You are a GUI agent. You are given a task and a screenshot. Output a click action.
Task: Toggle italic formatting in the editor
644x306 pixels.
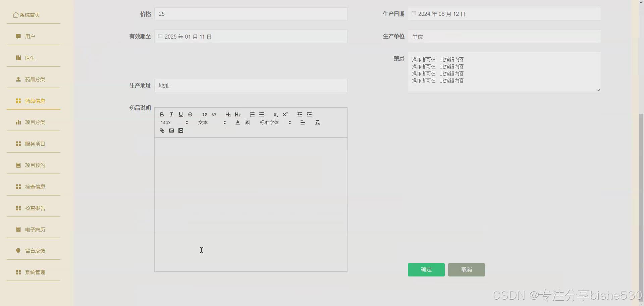[171, 114]
